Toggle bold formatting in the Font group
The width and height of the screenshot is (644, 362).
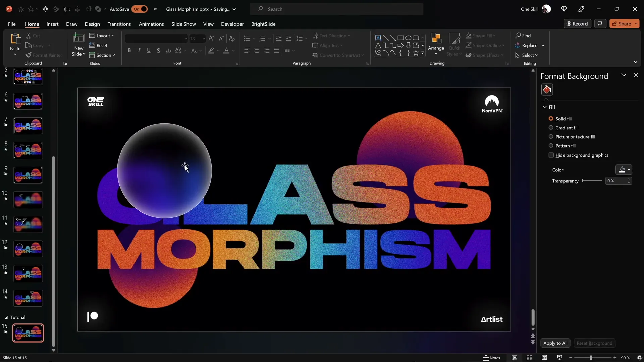[129, 50]
